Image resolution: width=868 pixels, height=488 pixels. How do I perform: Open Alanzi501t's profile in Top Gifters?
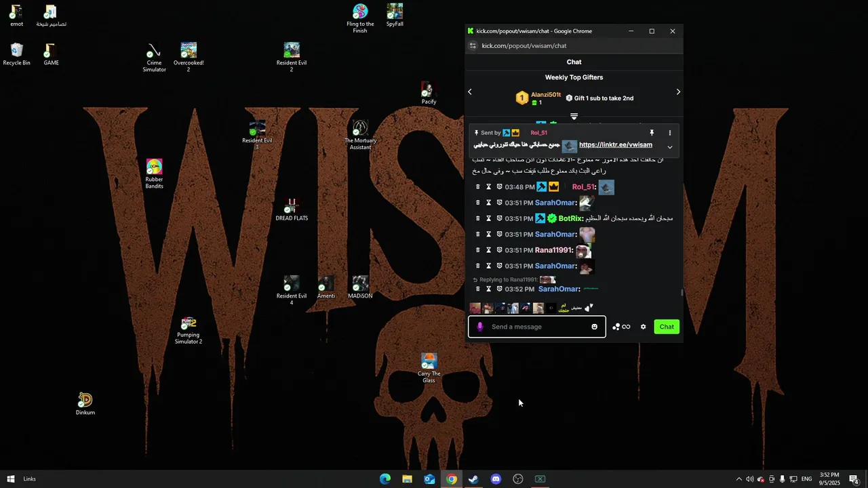click(x=546, y=95)
